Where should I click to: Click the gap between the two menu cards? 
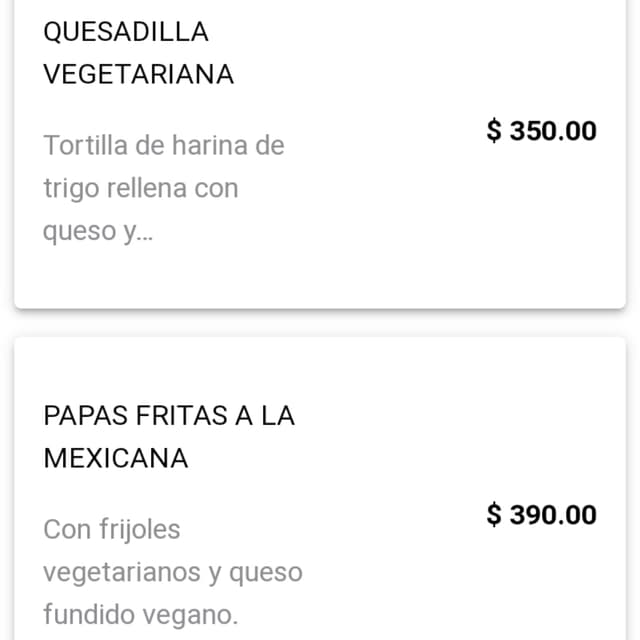click(320, 323)
